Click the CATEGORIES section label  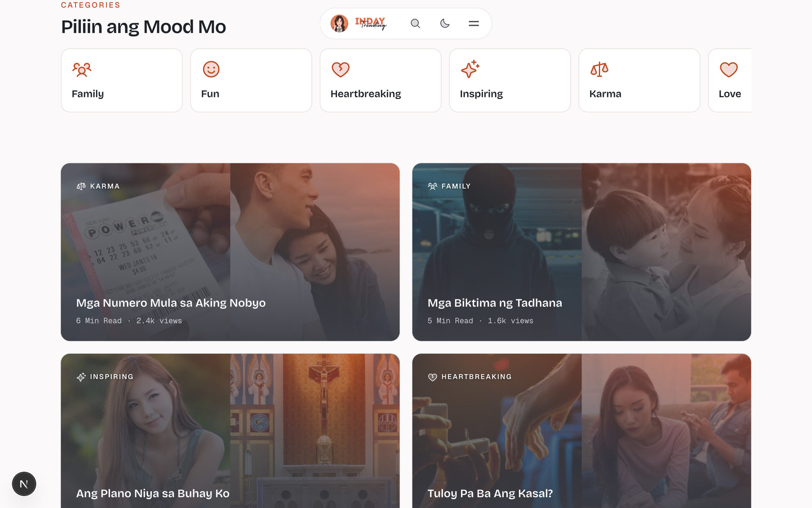[91, 5]
